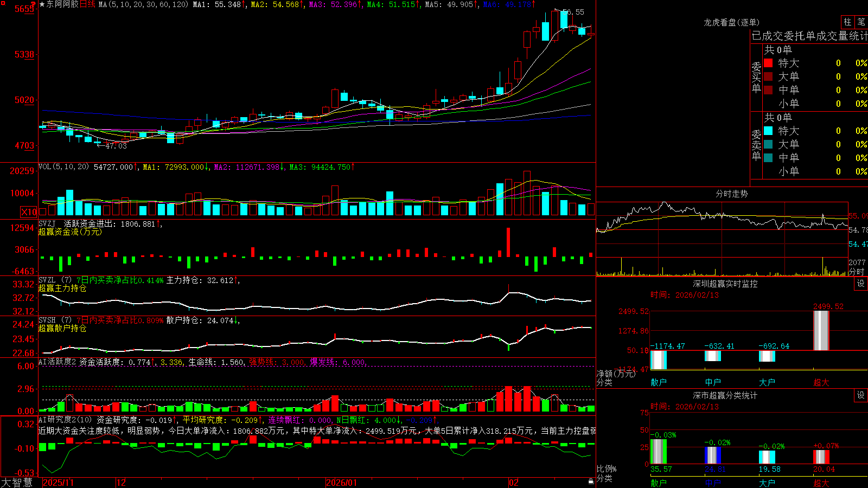This screenshot has height=488, width=868.
Task: Click the 超赢主力持仓 label
Action: [x=62, y=288]
